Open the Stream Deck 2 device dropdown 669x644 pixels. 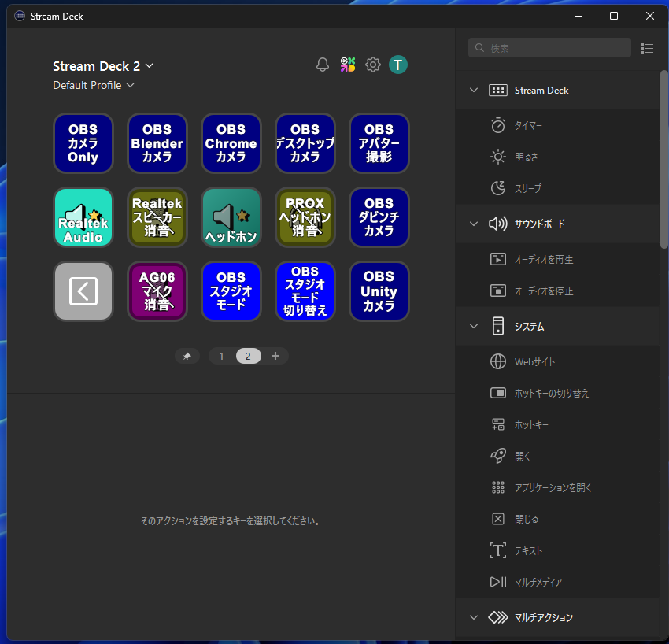click(x=103, y=66)
